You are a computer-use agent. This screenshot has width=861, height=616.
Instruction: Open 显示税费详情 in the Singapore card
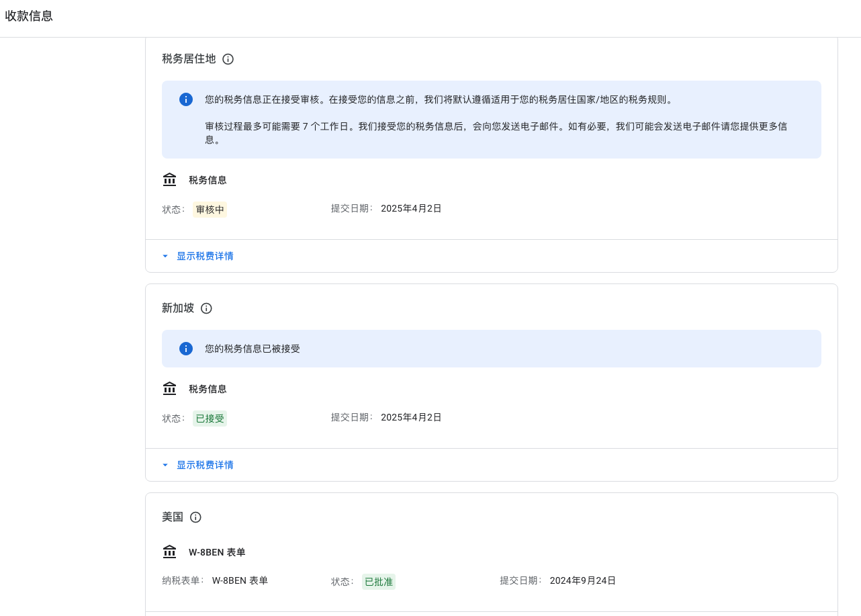point(205,465)
